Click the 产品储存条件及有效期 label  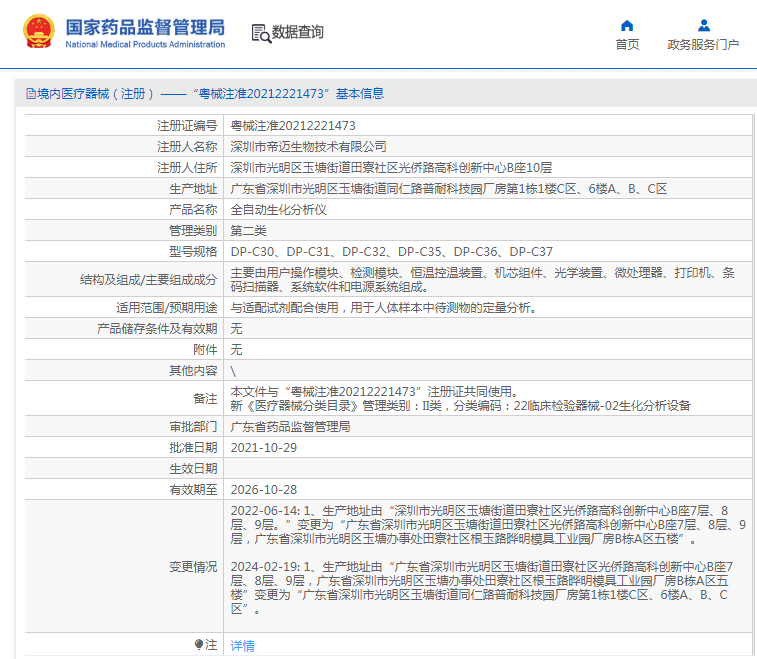(x=157, y=329)
